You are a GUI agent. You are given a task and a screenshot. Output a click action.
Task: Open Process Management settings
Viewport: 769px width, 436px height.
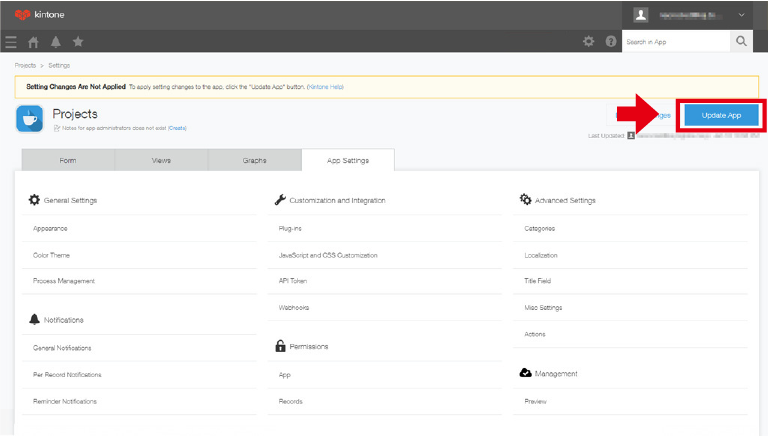point(64,281)
